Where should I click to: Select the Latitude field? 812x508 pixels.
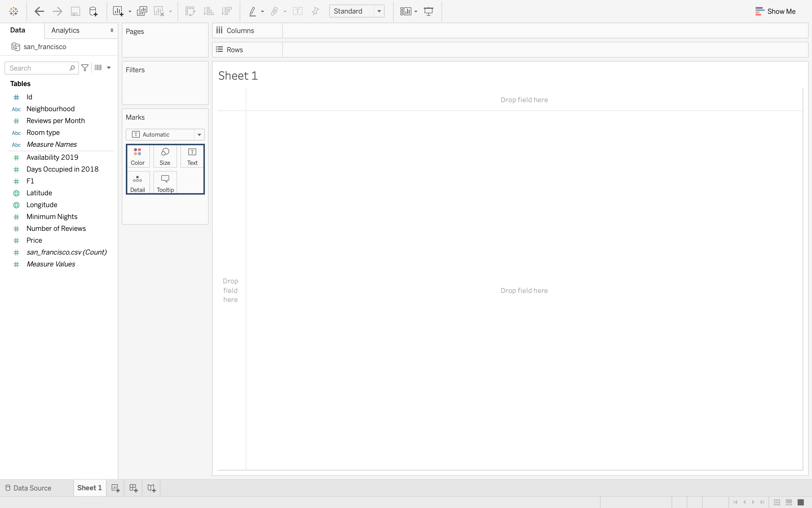click(x=39, y=193)
